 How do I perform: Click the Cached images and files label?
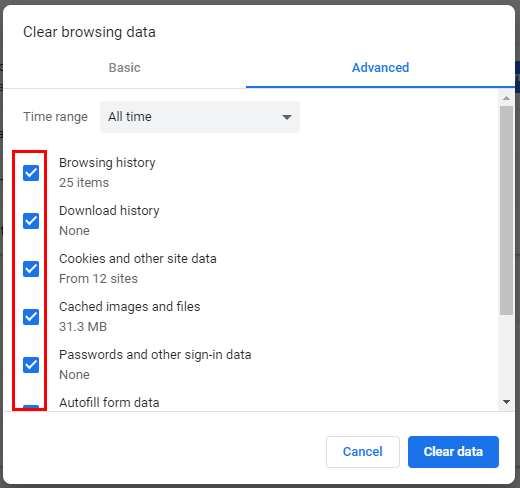130,307
